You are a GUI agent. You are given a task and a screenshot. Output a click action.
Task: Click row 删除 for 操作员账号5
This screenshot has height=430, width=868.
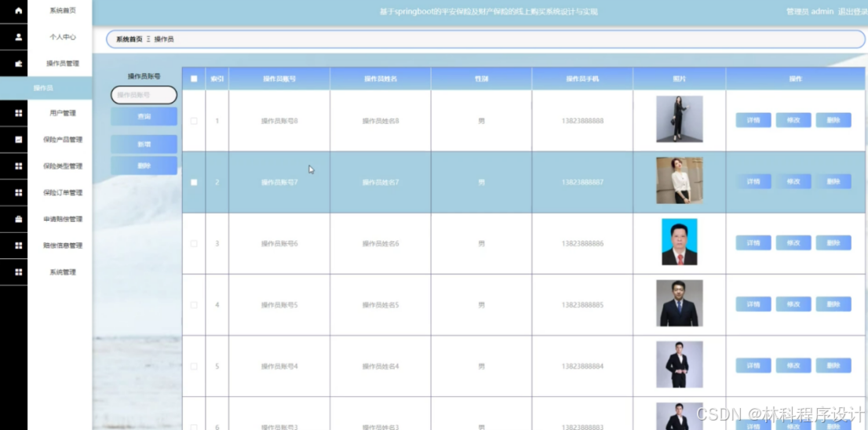[833, 304]
